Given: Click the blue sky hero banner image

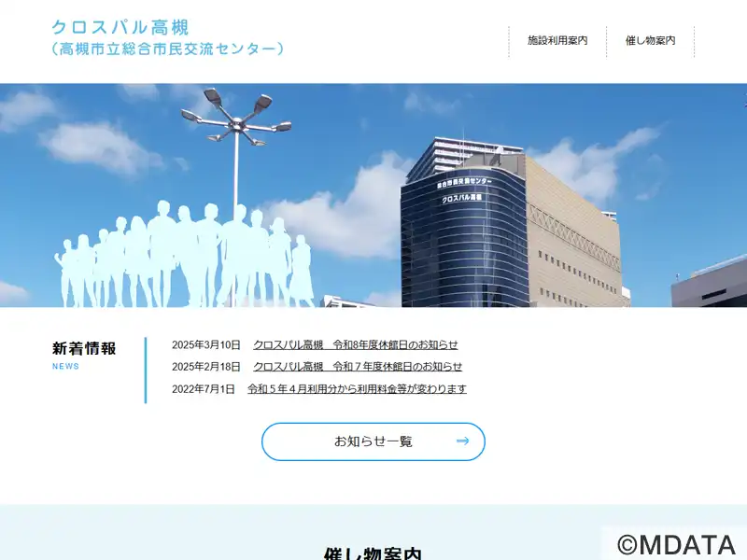Looking at the screenshot, I should click(373, 195).
